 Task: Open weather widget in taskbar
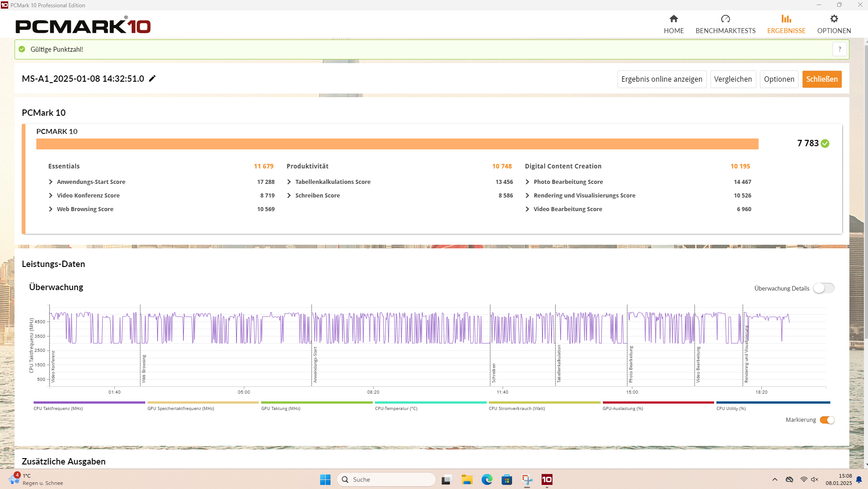[36, 479]
